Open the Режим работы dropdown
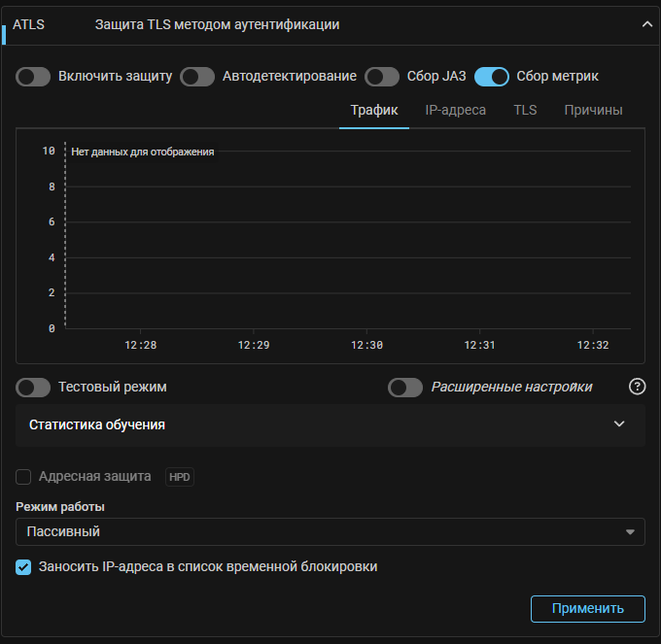Screen dimensions: 661x644 [x=330, y=532]
